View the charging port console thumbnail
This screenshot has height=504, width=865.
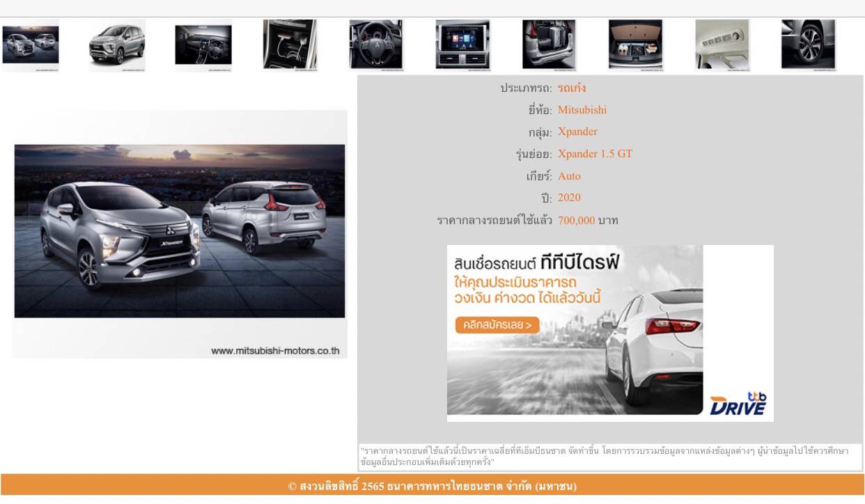pos(290,45)
